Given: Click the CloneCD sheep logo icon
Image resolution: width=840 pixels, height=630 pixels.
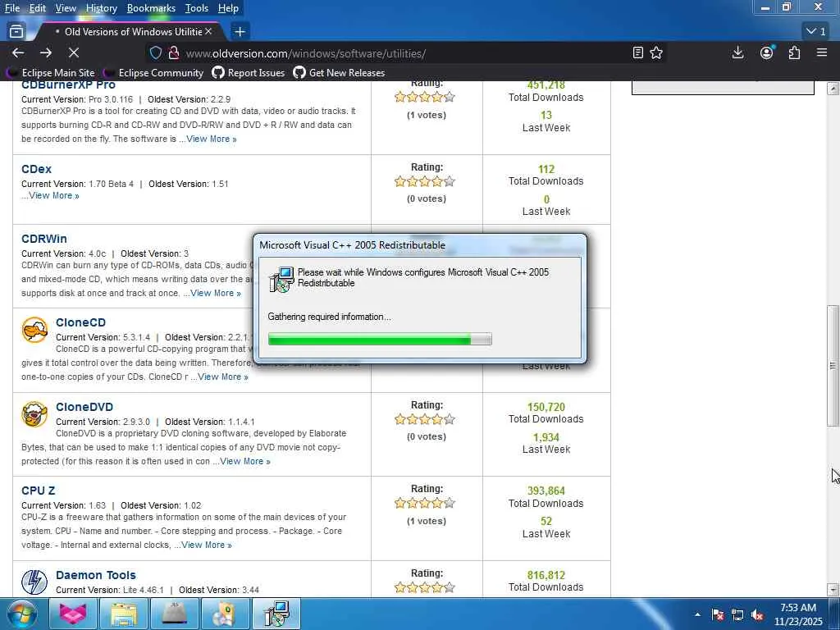Looking at the screenshot, I should (34, 330).
